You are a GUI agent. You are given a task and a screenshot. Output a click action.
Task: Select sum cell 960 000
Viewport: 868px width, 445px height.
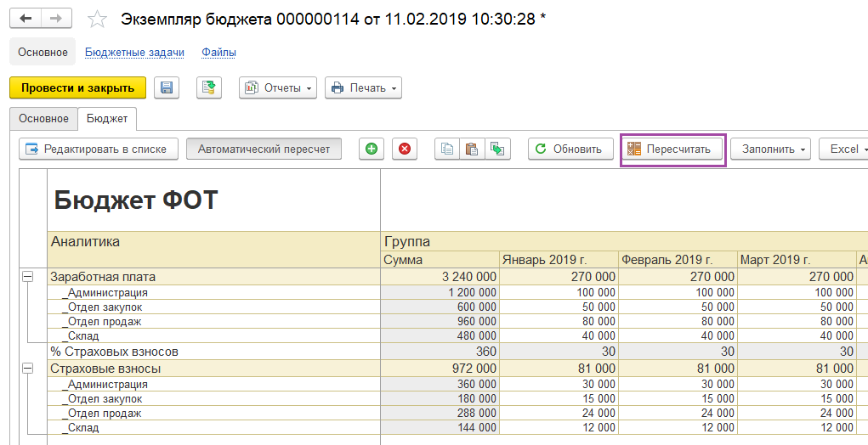click(440, 321)
